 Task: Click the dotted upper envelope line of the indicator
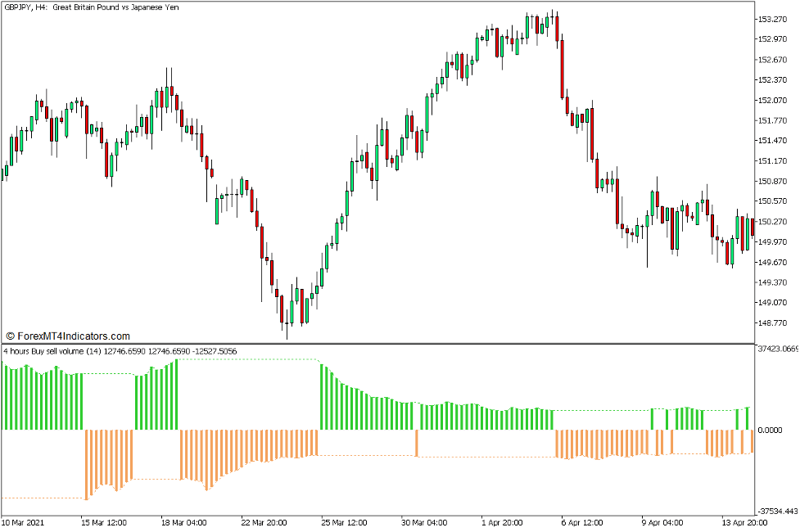246,358
